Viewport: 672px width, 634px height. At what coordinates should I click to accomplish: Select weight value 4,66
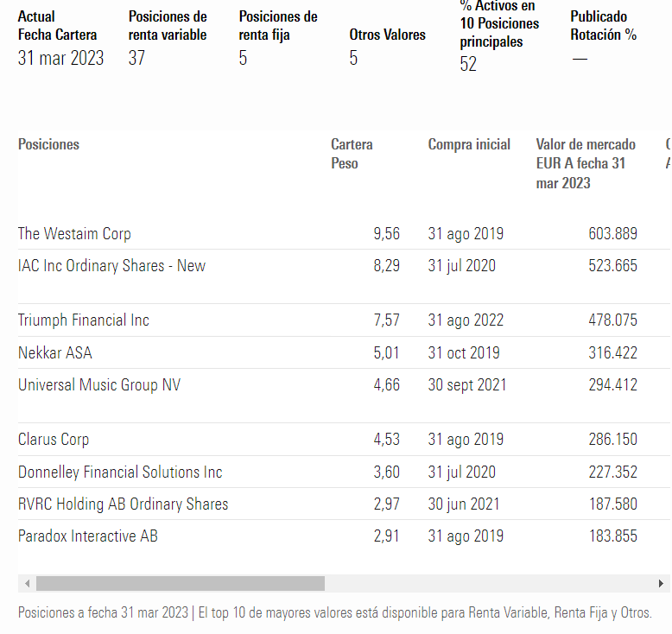pyautogui.click(x=387, y=385)
